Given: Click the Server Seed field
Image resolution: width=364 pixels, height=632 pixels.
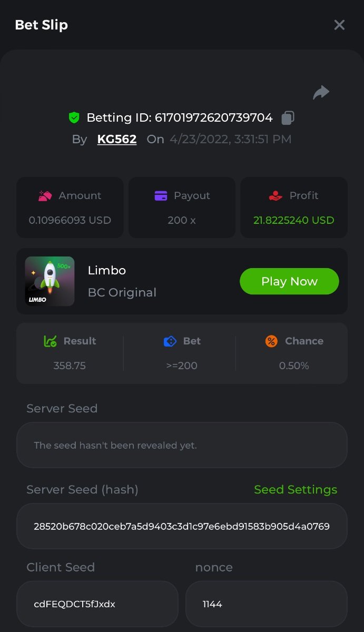Looking at the screenshot, I should coord(182,445).
